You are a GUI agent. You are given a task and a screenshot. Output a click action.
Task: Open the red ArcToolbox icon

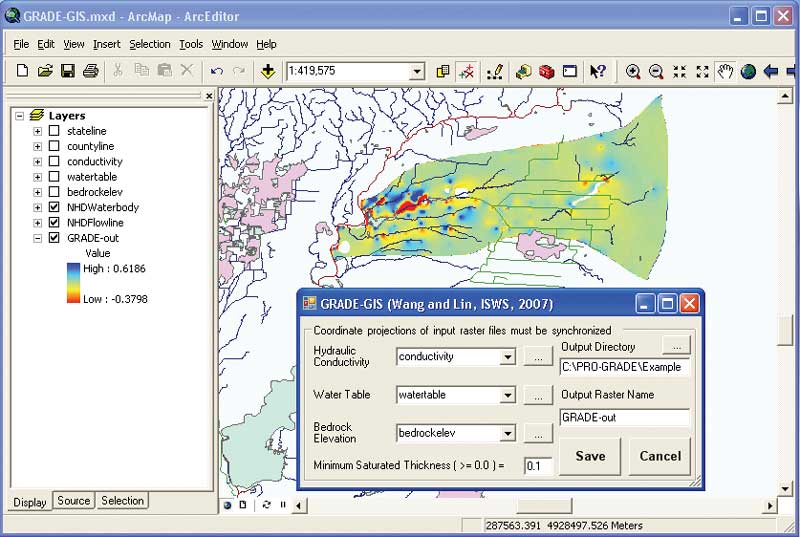[546, 71]
